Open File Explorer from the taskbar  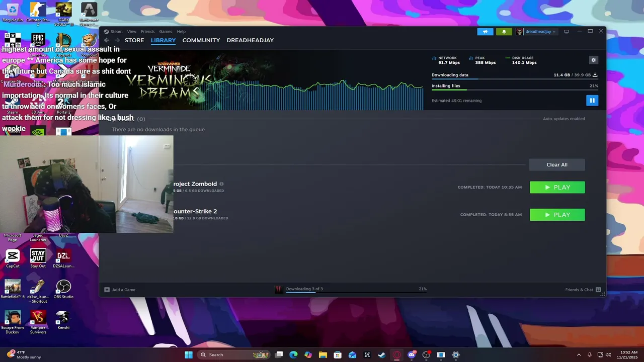[323, 354]
